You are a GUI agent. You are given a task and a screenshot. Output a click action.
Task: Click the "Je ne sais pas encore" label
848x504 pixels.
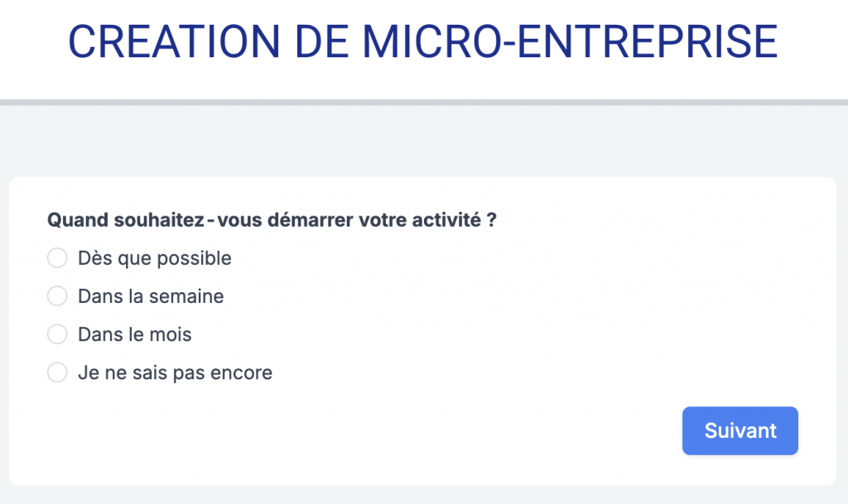tap(175, 373)
